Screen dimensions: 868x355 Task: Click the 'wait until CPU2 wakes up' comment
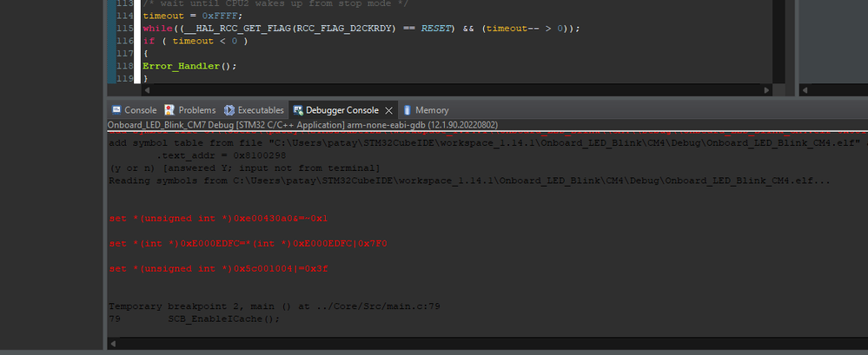pyautogui.click(x=275, y=3)
